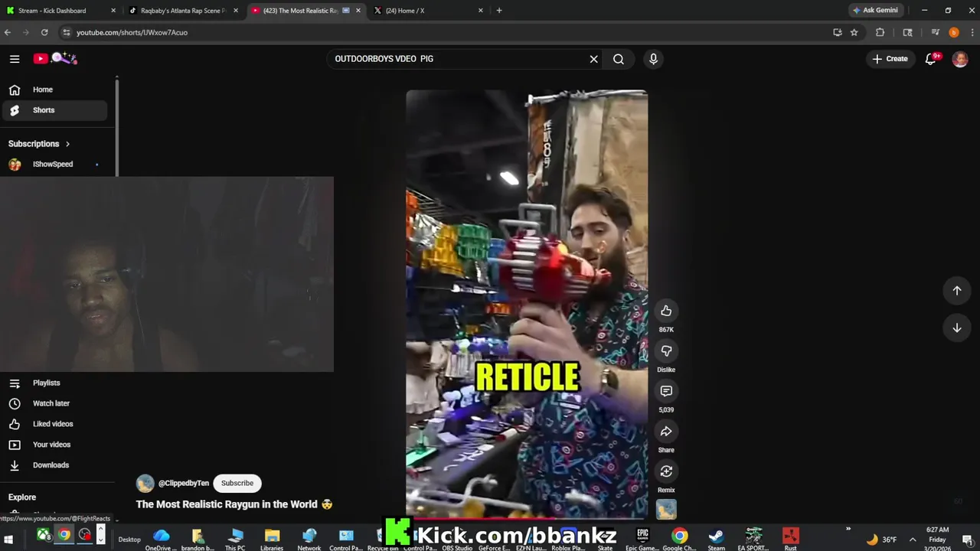The image size is (980, 551).
Task: Open the sound thumbnail under Remix
Action: click(666, 509)
